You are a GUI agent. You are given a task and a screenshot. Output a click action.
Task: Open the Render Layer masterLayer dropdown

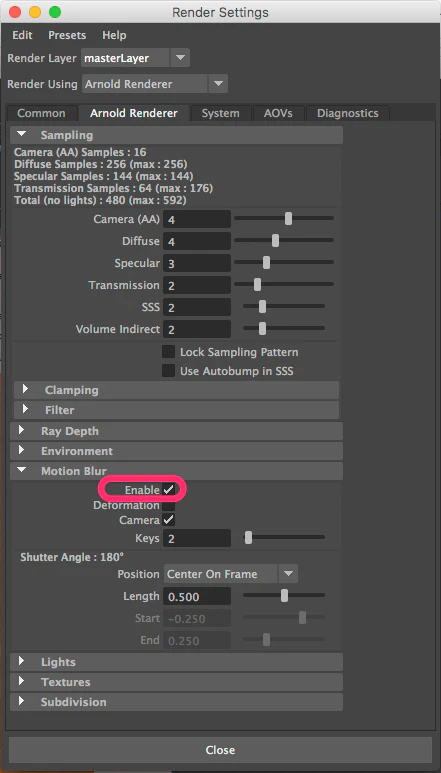click(136, 58)
